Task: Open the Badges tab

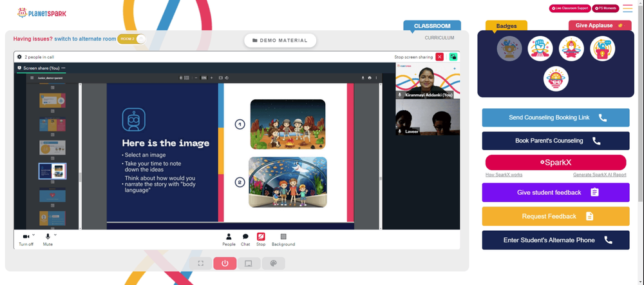Action: tap(506, 26)
